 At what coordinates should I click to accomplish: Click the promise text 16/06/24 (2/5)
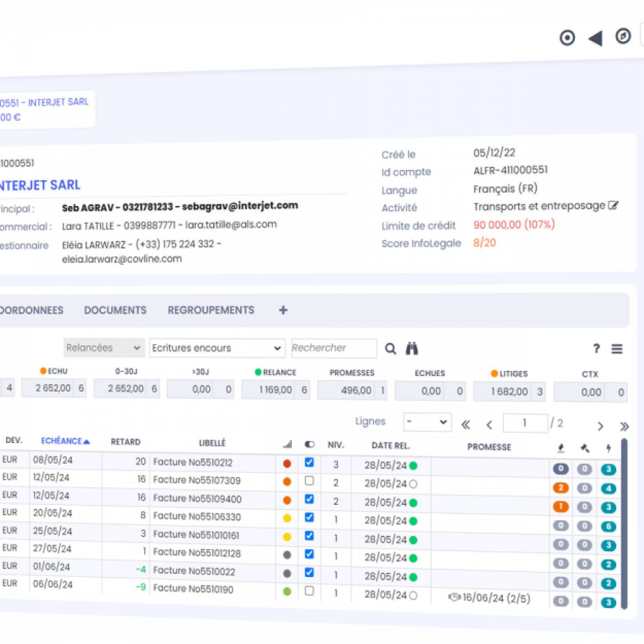tap(496, 598)
